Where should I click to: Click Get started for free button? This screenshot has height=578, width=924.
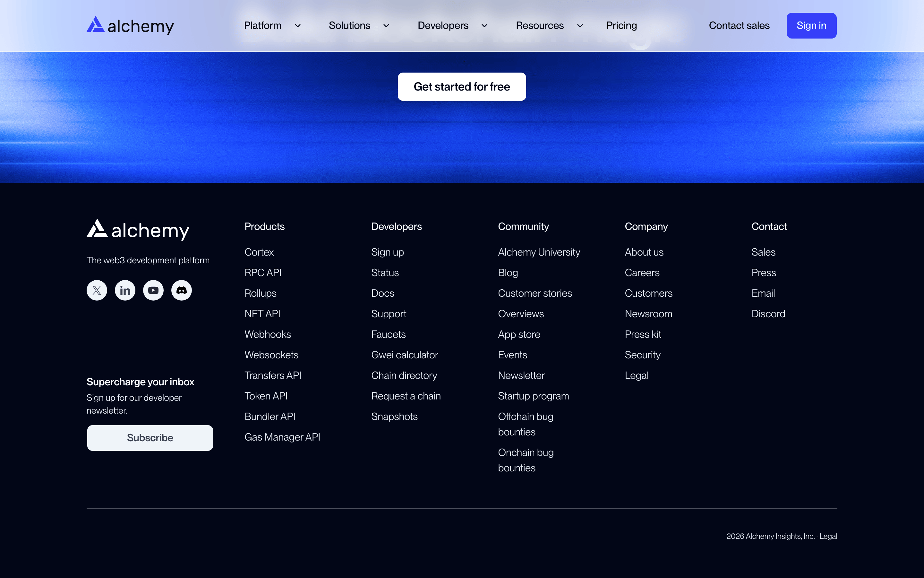click(462, 87)
